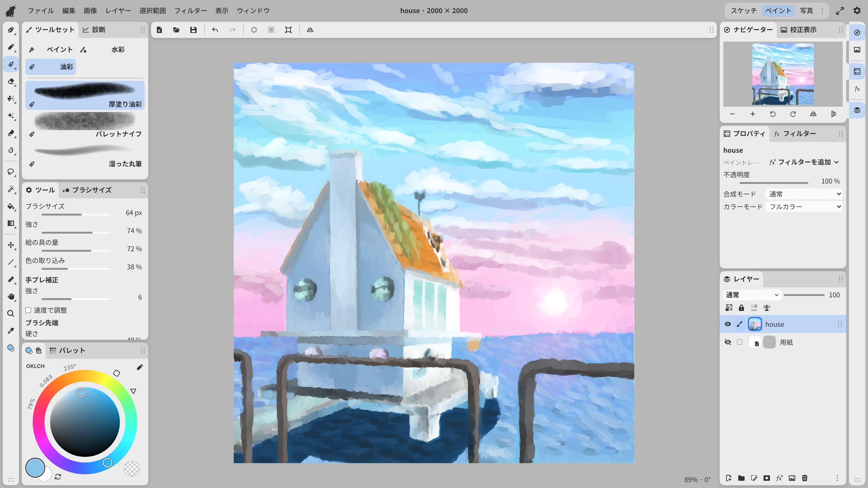The height and width of the screenshot is (488, 868).
Task: Select the gradient tool
Action: (x=11, y=223)
